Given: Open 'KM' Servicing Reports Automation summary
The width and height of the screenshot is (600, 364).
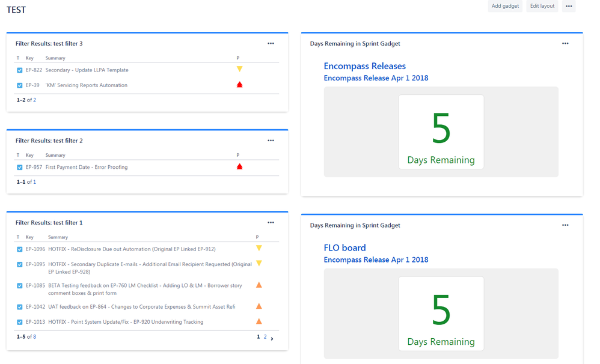Looking at the screenshot, I should [x=87, y=85].
